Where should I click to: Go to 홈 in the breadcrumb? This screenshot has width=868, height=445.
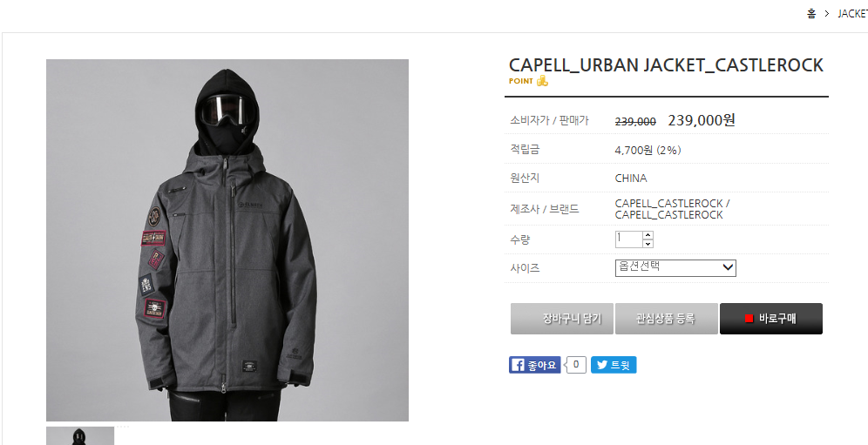(811, 13)
